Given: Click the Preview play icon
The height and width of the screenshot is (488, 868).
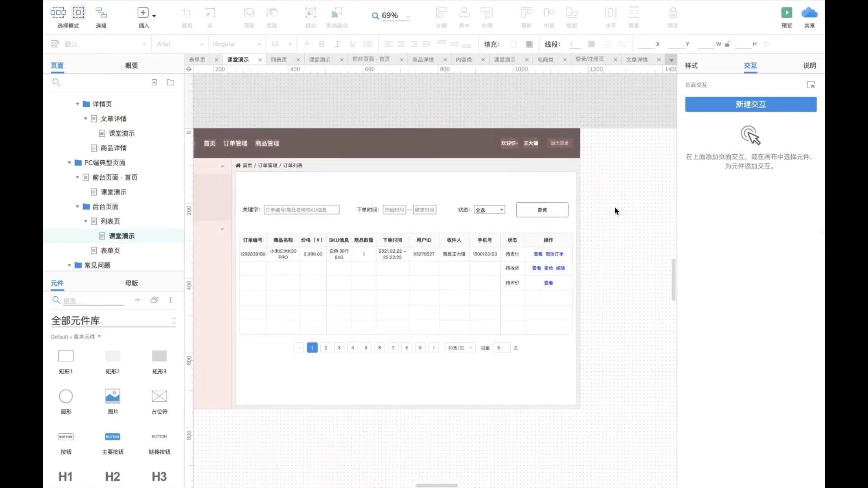Looking at the screenshot, I should (x=786, y=13).
